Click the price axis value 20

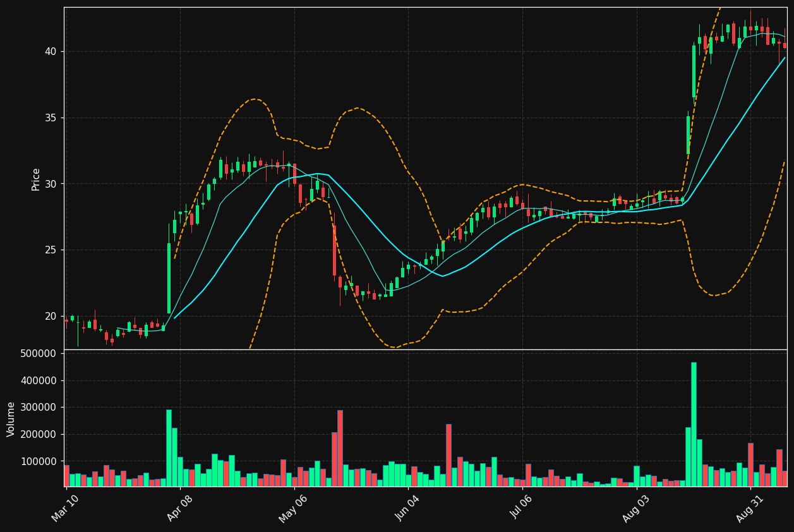pyautogui.click(x=50, y=316)
